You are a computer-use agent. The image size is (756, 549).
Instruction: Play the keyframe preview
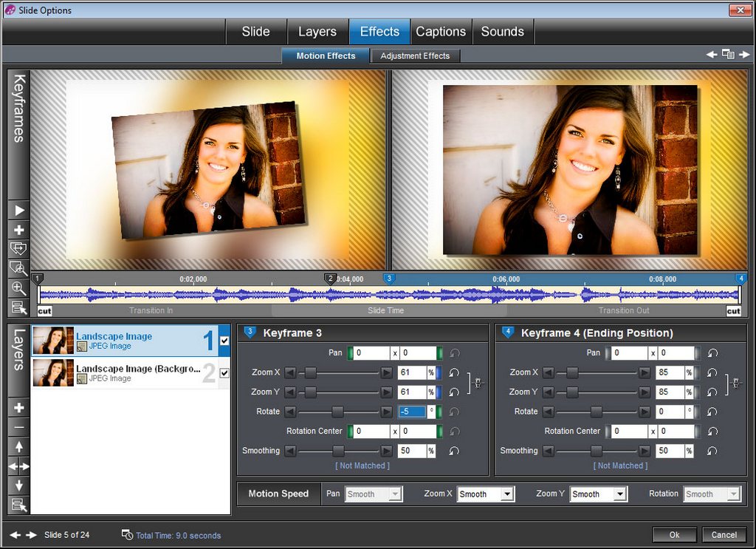tap(19, 211)
